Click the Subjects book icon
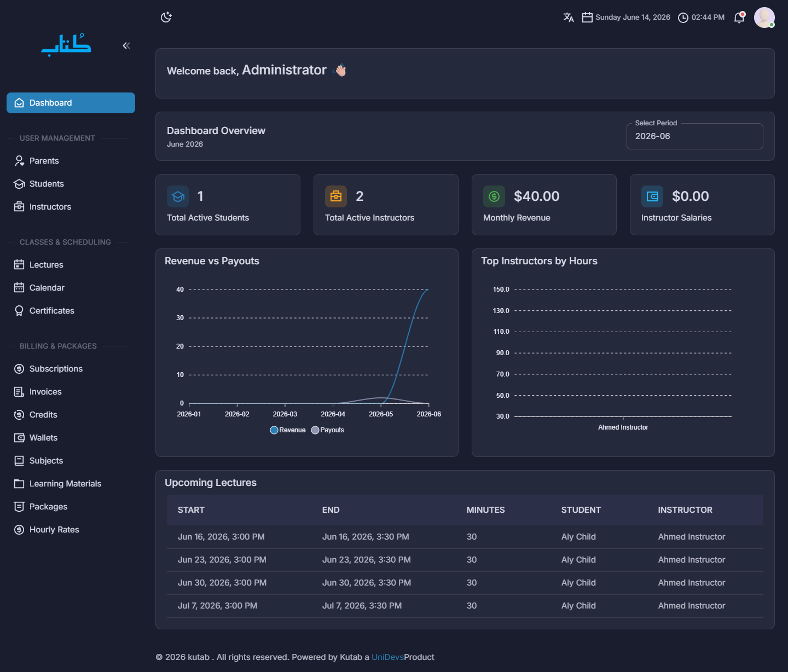The image size is (788, 672). point(19,461)
